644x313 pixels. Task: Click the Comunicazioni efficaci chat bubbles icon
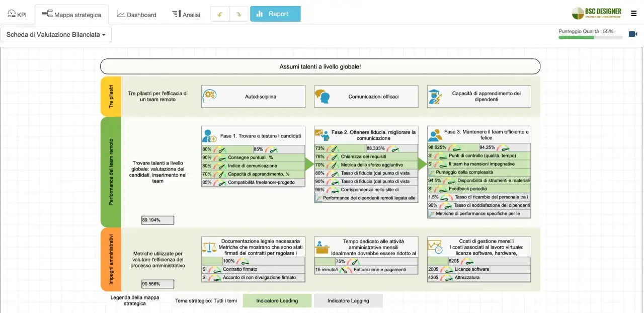coord(322,96)
